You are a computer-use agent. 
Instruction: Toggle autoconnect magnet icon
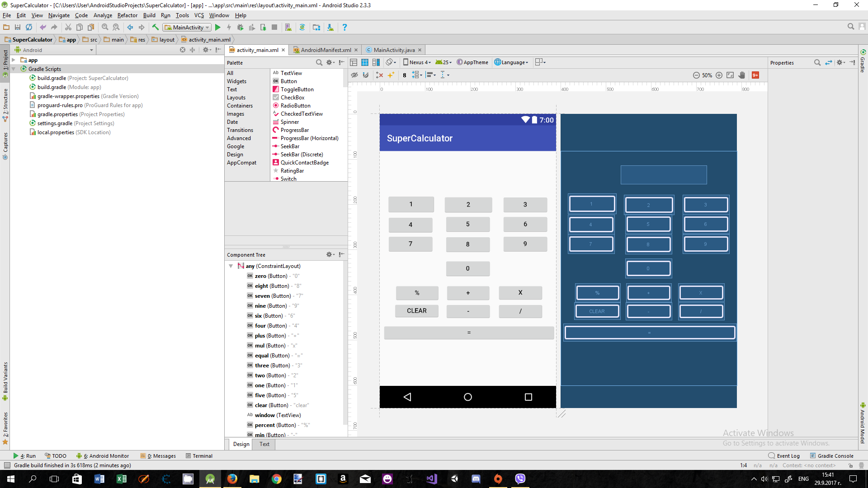click(366, 75)
